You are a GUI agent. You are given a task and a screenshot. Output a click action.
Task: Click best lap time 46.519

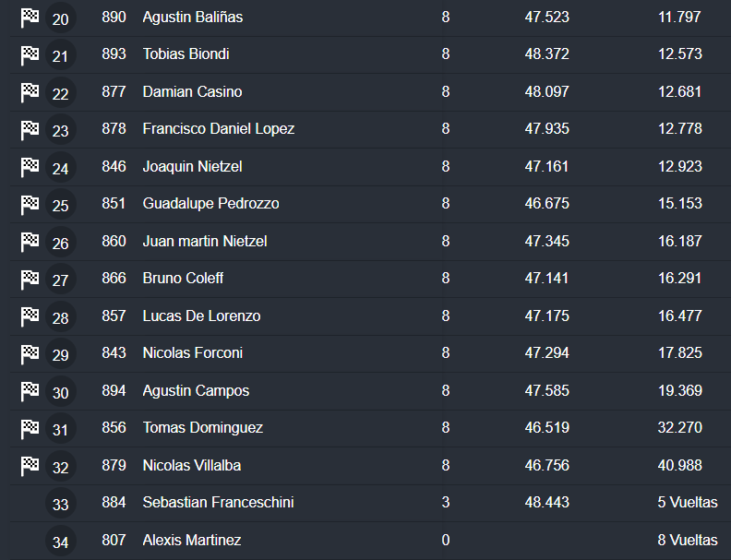point(546,428)
